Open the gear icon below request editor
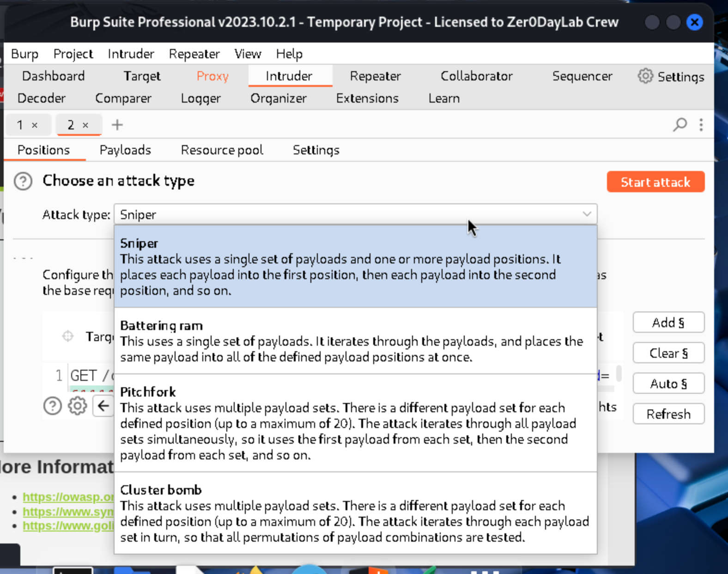This screenshot has height=574, width=728. [77, 406]
